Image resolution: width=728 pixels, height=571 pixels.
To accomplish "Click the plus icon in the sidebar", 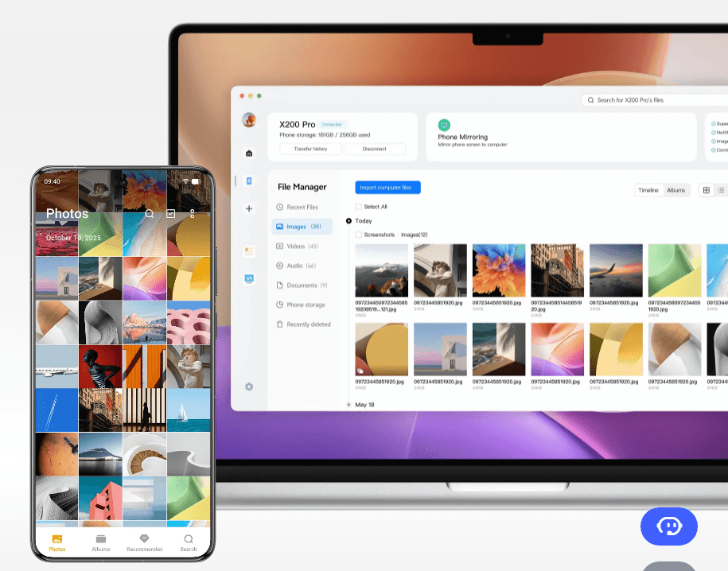I will pyautogui.click(x=249, y=208).
